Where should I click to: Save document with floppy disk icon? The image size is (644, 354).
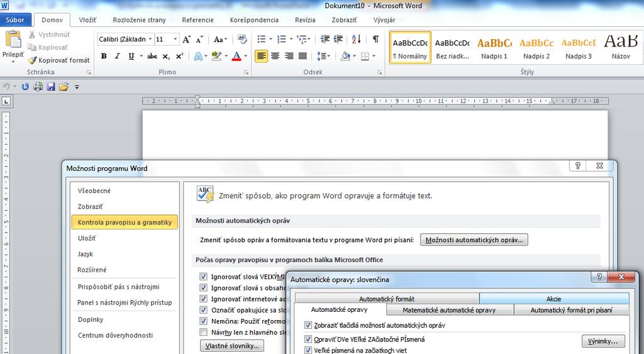[x=51, y=87]
